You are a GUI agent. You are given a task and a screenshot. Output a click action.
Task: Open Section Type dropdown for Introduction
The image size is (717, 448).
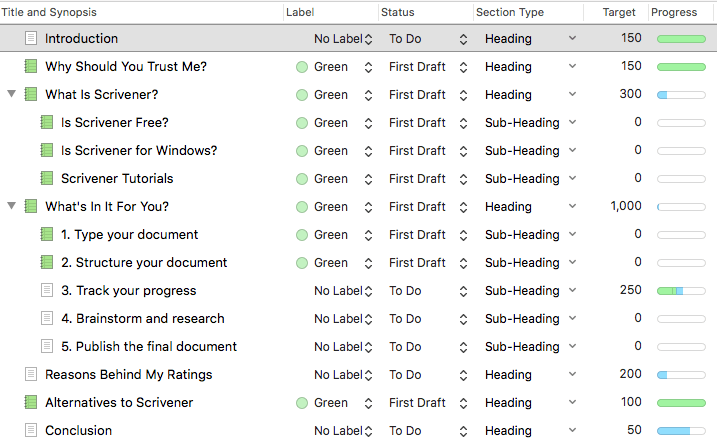[x=572, y=38]
